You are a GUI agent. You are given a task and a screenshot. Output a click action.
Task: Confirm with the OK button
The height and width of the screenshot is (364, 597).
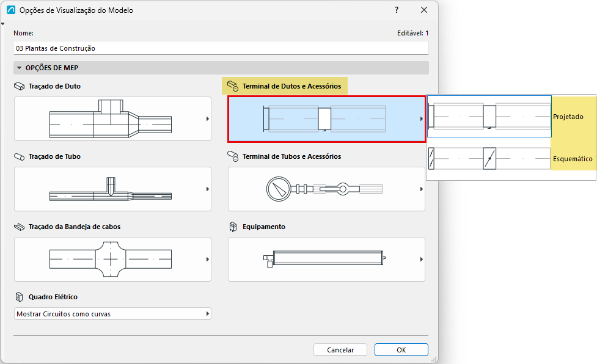coord(401,350)
